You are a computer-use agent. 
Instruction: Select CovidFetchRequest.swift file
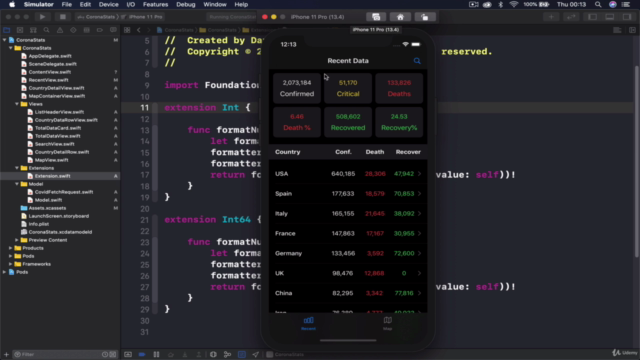click(64, 192)
